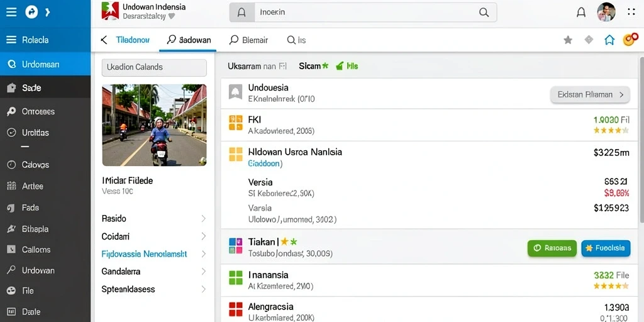Click the diamond icon next to star

[589, 40]
